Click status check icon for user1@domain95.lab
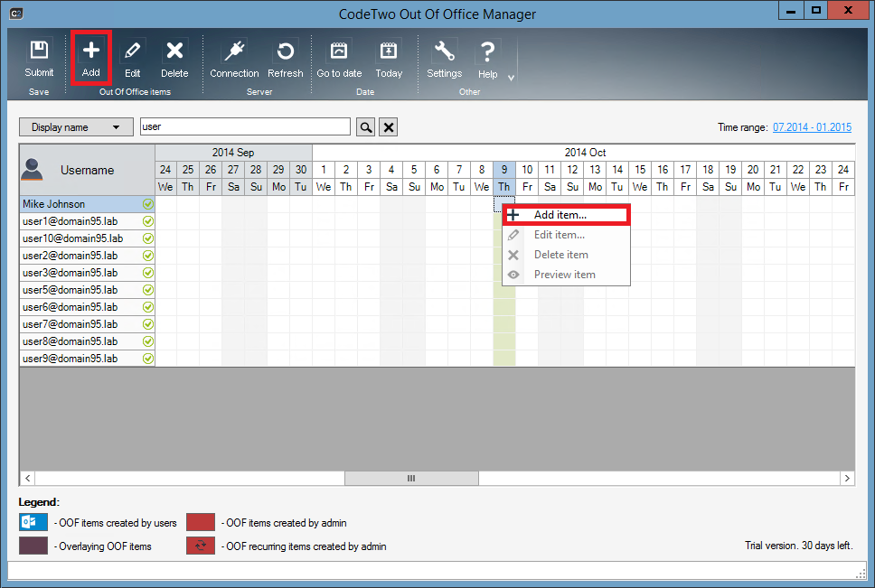Screen dimensions: 875x588 pos(148,221)
